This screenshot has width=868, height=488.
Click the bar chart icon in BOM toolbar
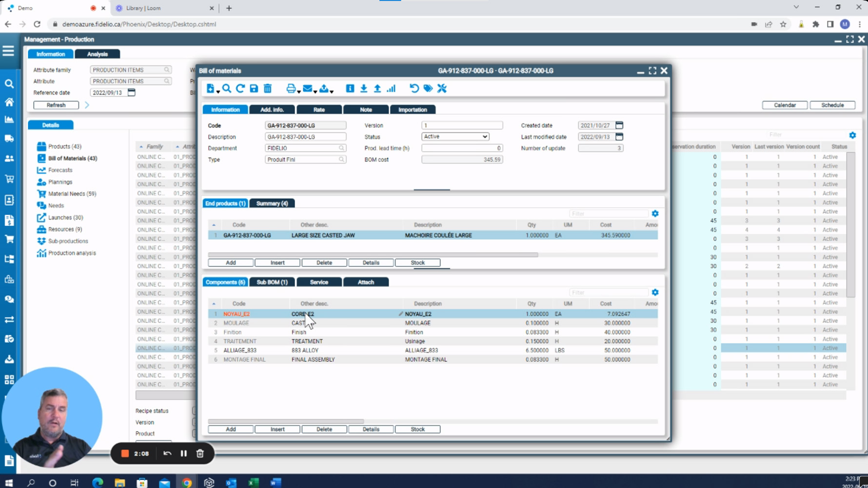click(391, 88)
